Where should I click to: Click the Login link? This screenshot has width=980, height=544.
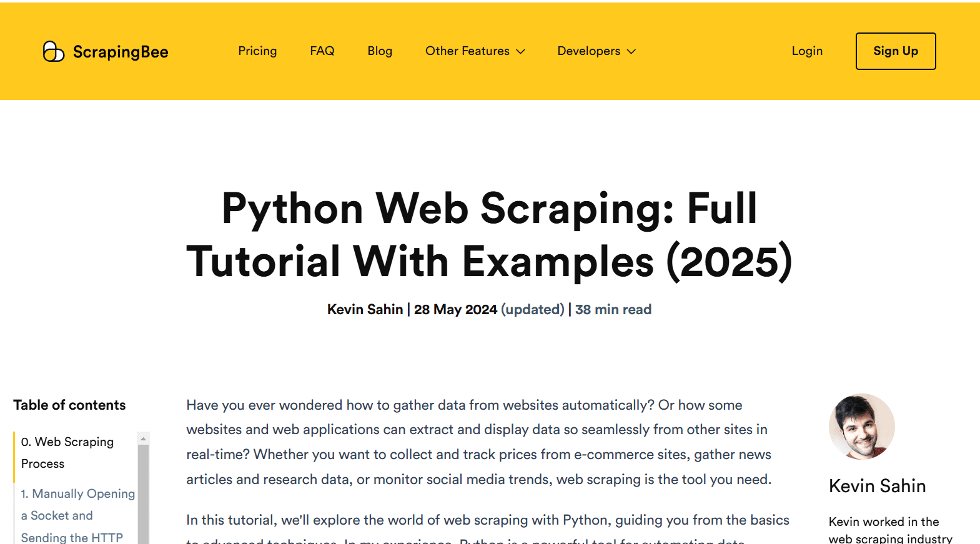807,51
